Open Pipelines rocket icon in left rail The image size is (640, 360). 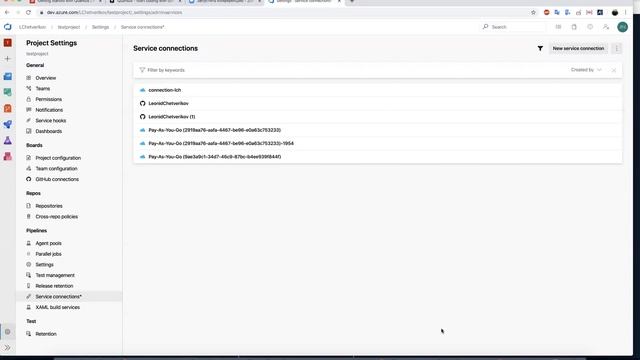click(8, 124)
